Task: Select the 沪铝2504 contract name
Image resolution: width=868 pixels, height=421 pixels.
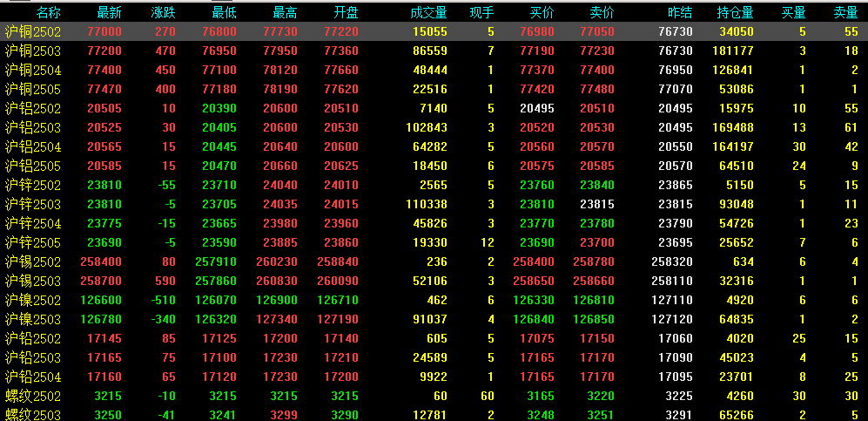Action: coord(33,146)
